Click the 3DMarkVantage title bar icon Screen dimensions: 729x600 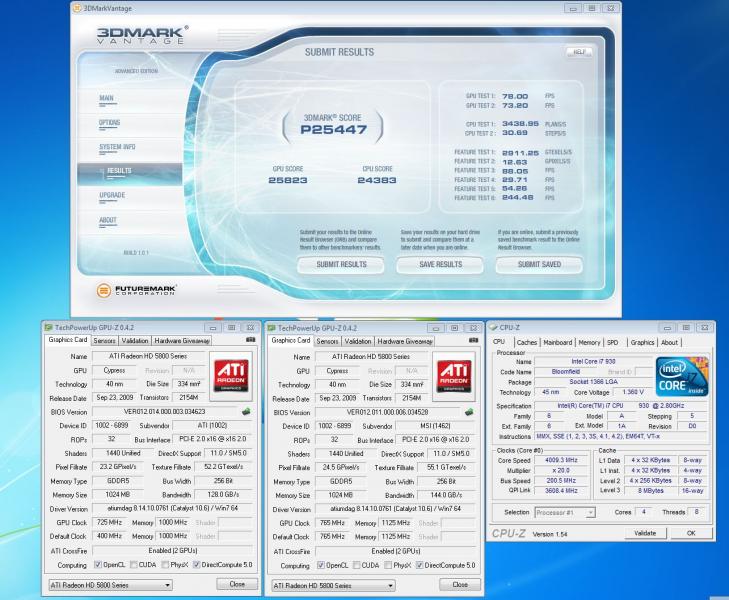click(77, 8)
